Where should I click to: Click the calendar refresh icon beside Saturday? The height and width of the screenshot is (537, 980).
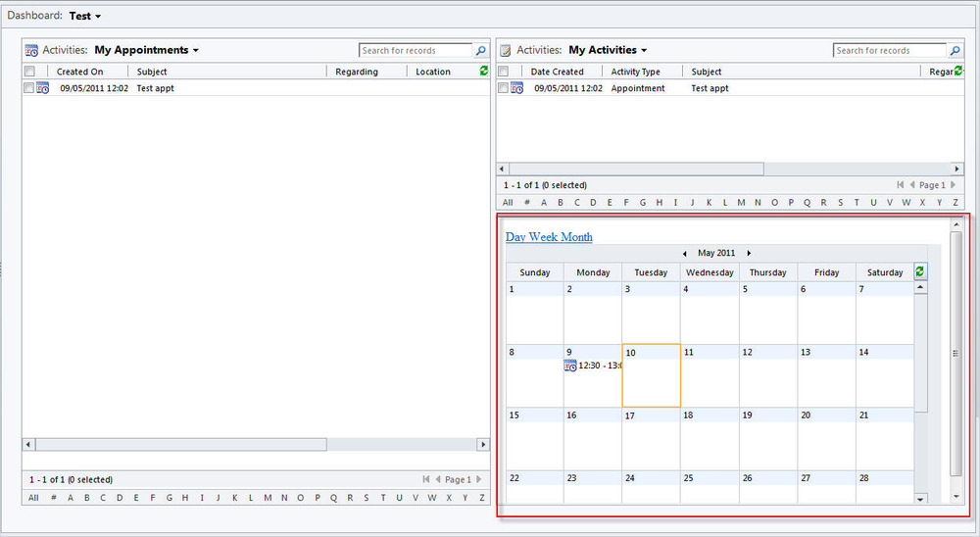click(x=920, y=271)
